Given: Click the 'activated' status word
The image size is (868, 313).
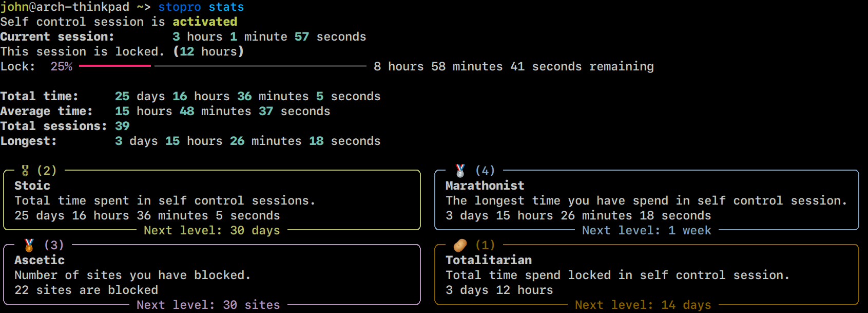Looking at the screenshot, I should (205, 22).
